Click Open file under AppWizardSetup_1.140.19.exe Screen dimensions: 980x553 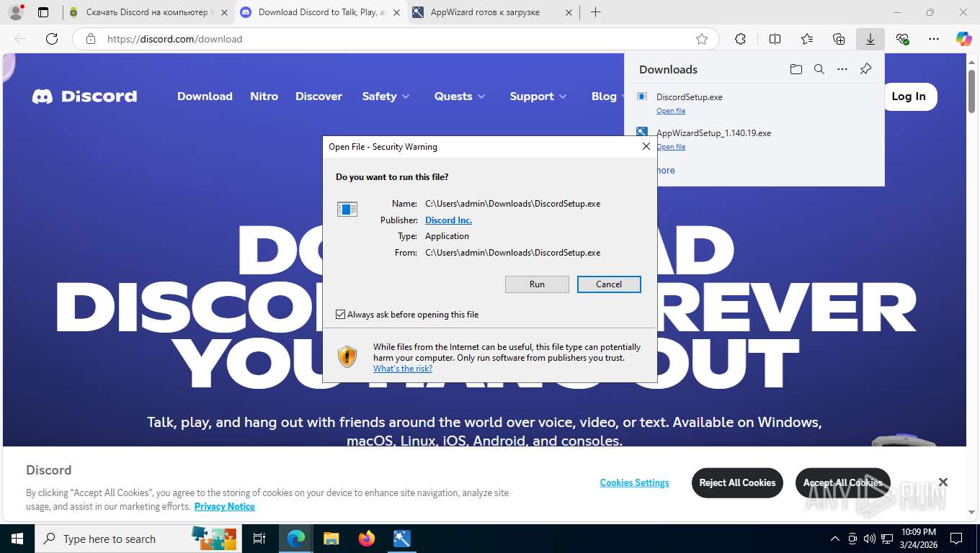[671, 147]
